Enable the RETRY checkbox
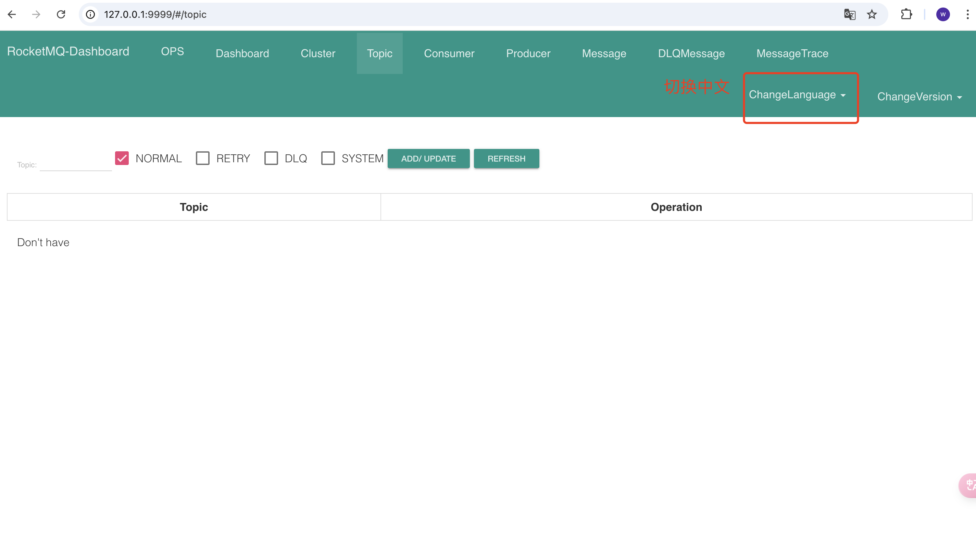 (203, 158)
